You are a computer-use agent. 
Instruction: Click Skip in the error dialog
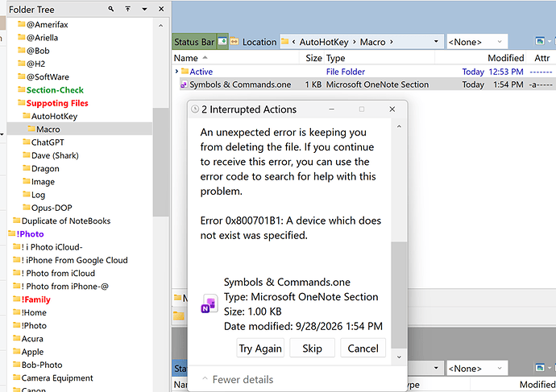[312, 348]
